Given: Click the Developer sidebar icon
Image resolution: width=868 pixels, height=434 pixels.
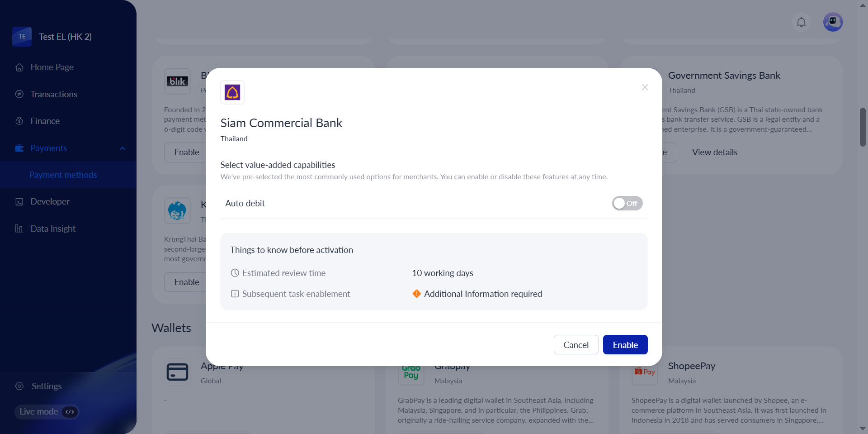Looking at the screenshot, I should click(19, 202).
